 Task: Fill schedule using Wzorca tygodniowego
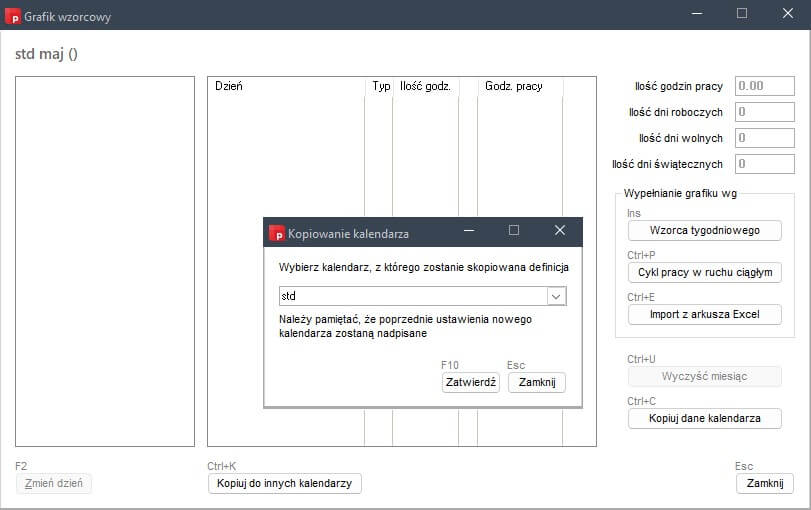tap(704, 230)
